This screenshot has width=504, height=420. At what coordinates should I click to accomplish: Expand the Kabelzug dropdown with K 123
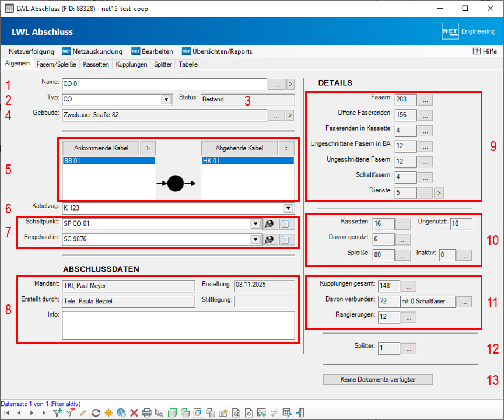288,208
